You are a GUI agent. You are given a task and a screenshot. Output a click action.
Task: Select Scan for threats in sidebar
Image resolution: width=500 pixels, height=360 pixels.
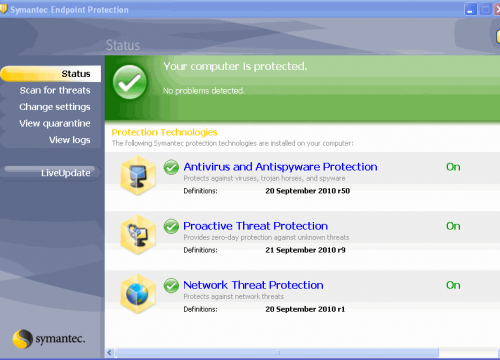click(55, 90)
